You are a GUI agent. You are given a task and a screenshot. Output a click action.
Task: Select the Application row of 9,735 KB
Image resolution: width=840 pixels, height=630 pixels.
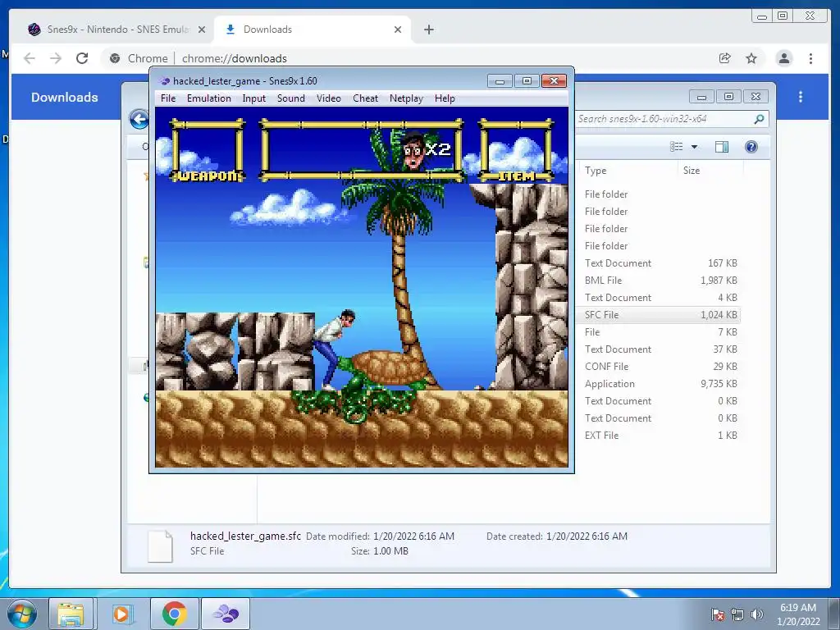point(660,384)
